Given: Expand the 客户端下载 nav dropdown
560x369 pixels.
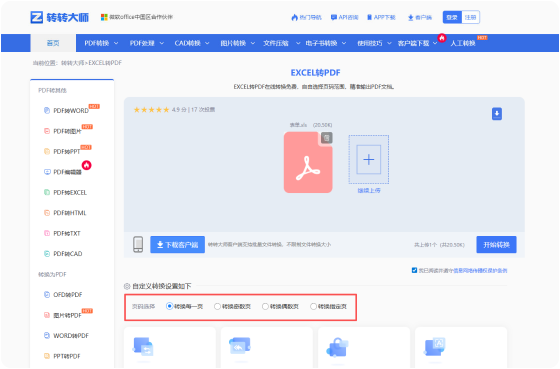Looking at the screenshot, I should coord(418,43).
